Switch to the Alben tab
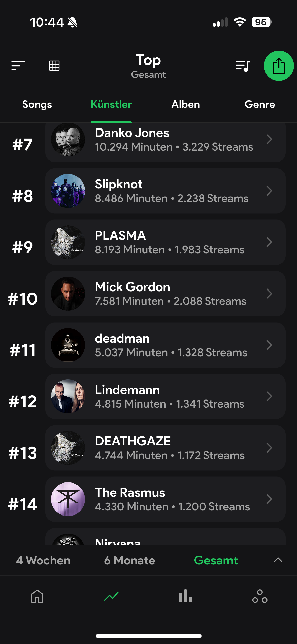This screenshot has height=644, width=297. pos(185,104)
